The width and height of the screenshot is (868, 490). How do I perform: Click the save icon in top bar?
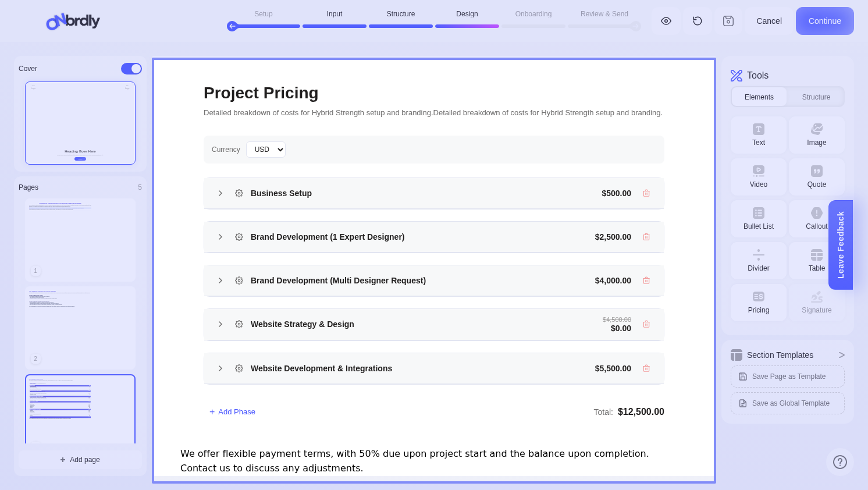pyautogui.click(x=728, y=21)
